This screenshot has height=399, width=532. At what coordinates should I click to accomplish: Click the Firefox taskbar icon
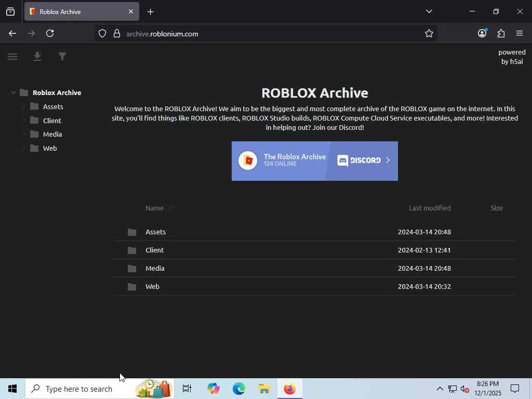tap(290, 389)
